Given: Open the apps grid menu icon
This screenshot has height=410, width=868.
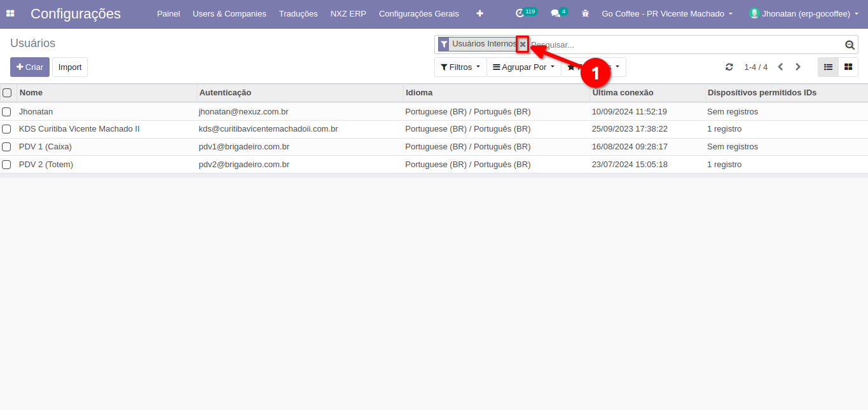Looking at the screenshot, I should 10,13.
